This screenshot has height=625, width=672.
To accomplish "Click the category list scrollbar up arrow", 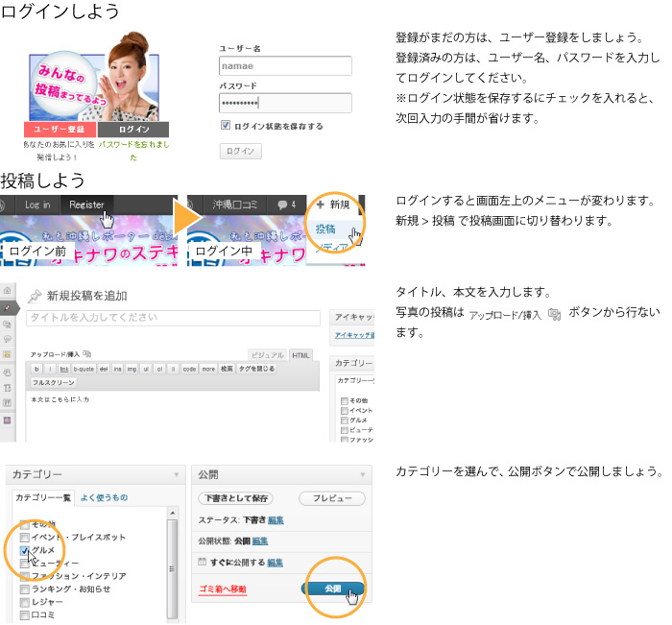I will pos(173,513).
